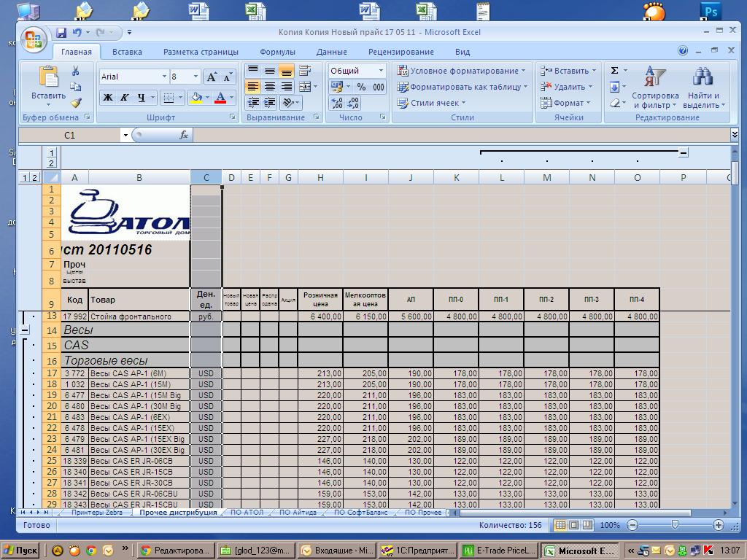This screenshot has width=747, height=560.
Task: Switch to 1С:Предприятие taskbar window
Action: coord(418,551)
